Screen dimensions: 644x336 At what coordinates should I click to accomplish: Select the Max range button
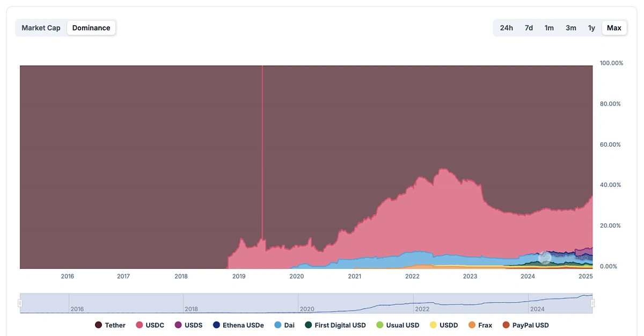[614, 28]
